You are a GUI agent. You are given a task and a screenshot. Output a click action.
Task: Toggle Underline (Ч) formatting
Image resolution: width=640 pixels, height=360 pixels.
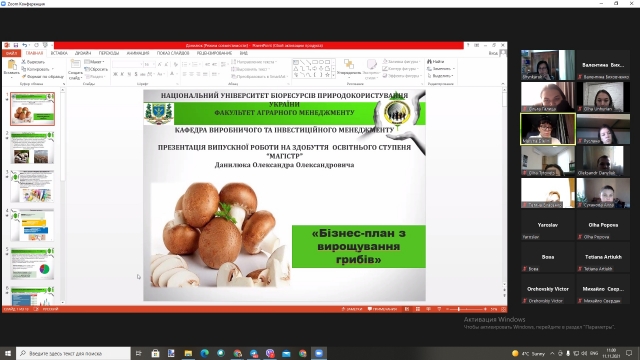[129, 74]
